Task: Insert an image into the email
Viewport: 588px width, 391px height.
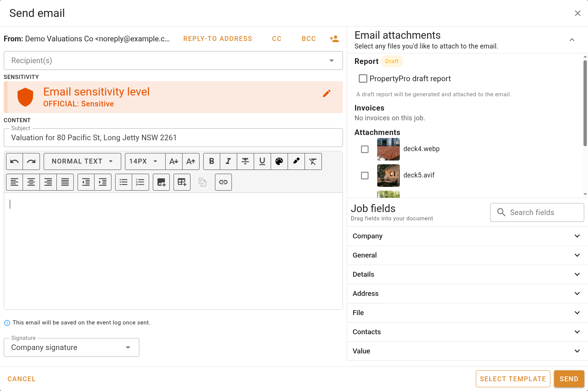Action: [x=161, y=182]
